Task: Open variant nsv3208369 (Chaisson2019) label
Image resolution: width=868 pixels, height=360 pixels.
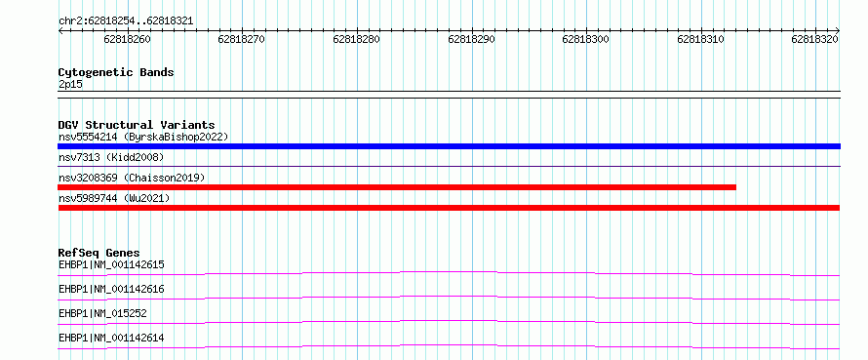Action: point(132,178)
